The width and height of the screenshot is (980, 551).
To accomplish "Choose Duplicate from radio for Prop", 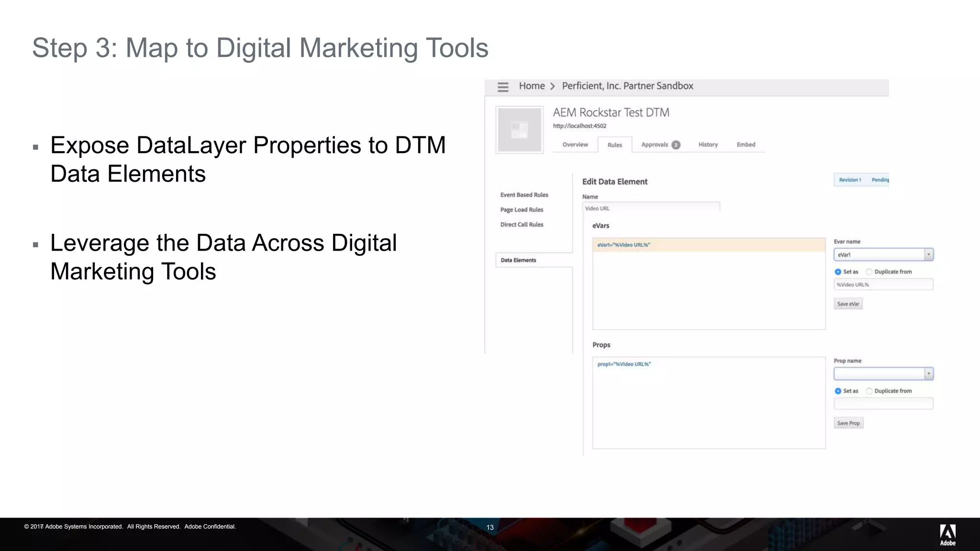I will (869, 391).
